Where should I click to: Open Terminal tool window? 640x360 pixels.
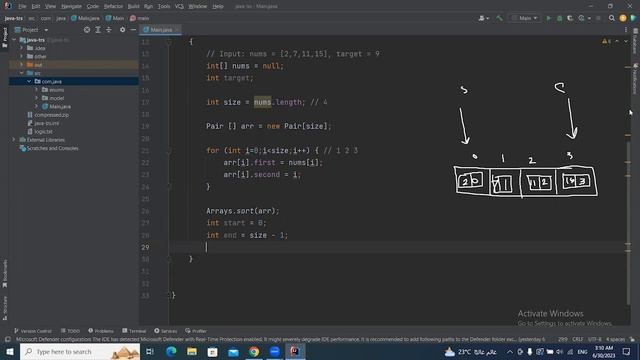(134, 331)
